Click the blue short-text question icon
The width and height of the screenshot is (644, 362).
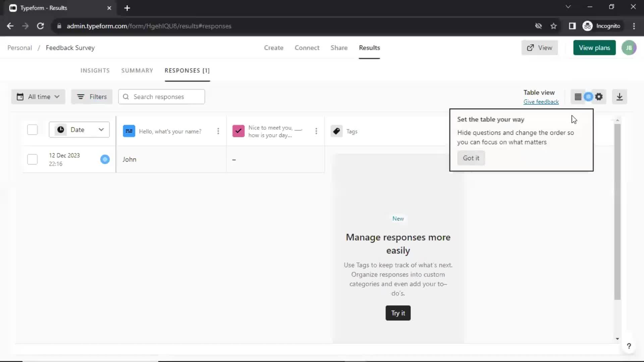(129, 131)
